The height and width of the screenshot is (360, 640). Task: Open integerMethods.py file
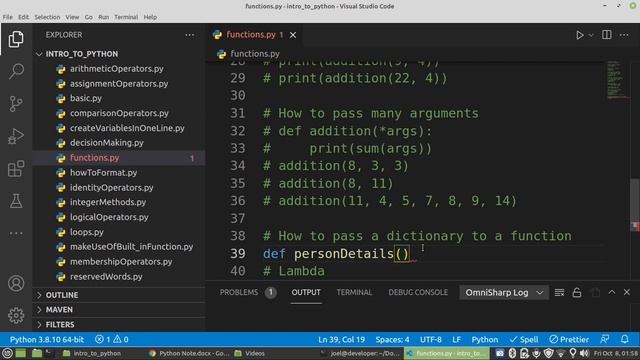click(118, 202)
